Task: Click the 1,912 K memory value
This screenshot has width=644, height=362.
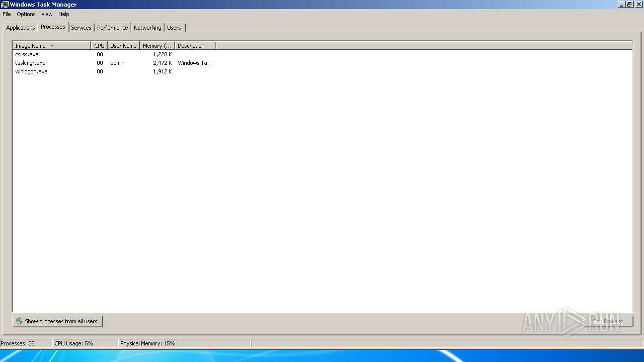Action: [163, 71]
